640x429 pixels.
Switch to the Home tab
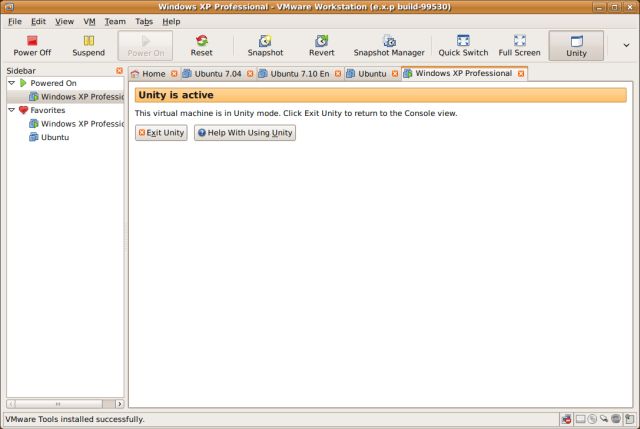(x=153, y=74)
